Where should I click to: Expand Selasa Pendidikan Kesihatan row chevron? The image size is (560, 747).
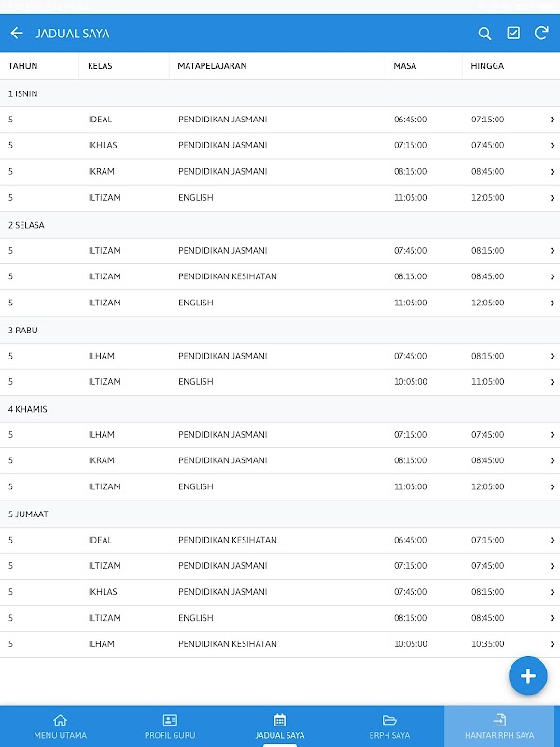tap(553, 277)
